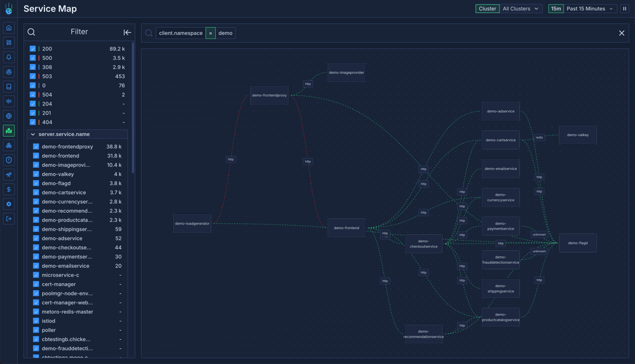Click the Cluster label button
This screenshot has height=364, width=635.
click(487, 9)
